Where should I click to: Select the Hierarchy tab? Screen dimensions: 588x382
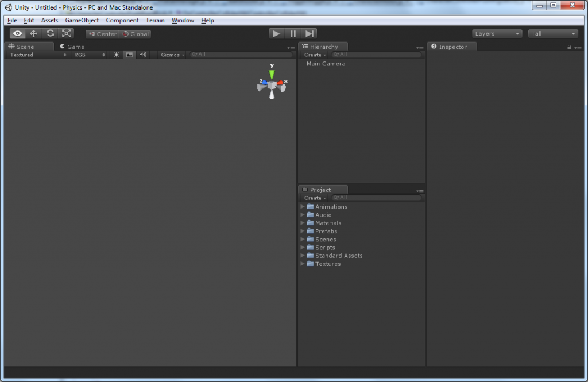click(323, 47)
